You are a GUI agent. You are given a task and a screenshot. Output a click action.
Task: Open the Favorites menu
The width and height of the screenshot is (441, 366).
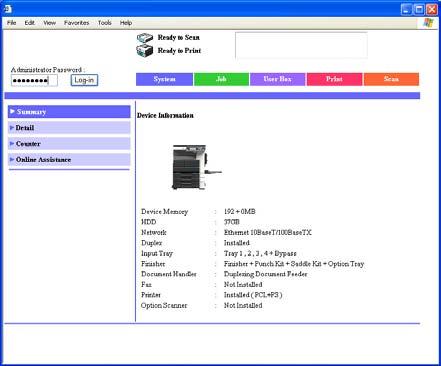[77, 23]
